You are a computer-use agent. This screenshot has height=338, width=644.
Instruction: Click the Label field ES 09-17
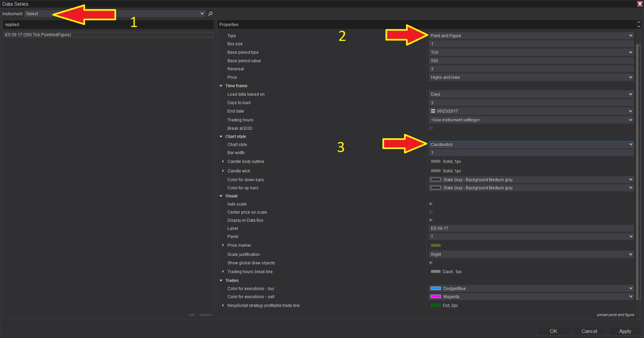pyautogui.click(x=531, y=228)
